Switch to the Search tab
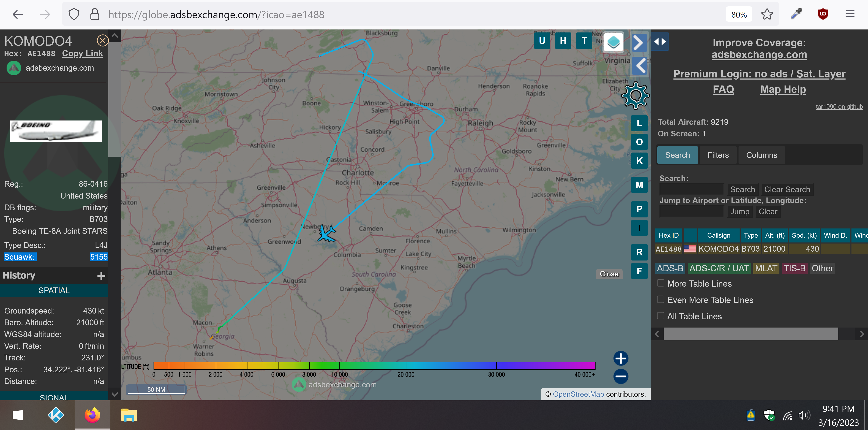Image resolution: width=868 pixels, height=430 pixels. point(677,155)
